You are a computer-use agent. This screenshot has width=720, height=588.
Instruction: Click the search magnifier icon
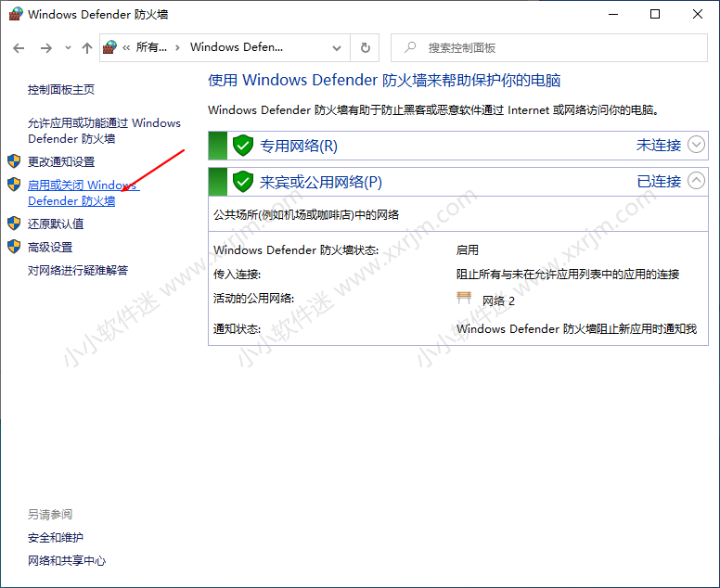pos(409,48)
